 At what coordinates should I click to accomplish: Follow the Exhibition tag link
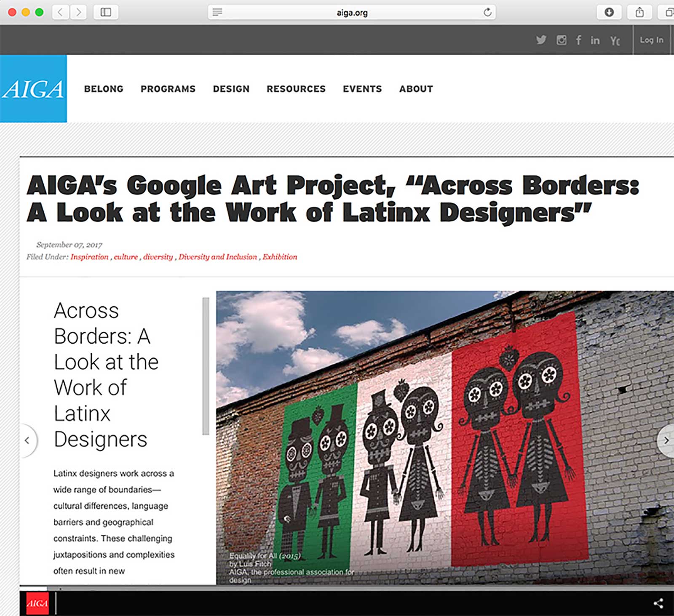pyautogui.click(x=280, y=257)
